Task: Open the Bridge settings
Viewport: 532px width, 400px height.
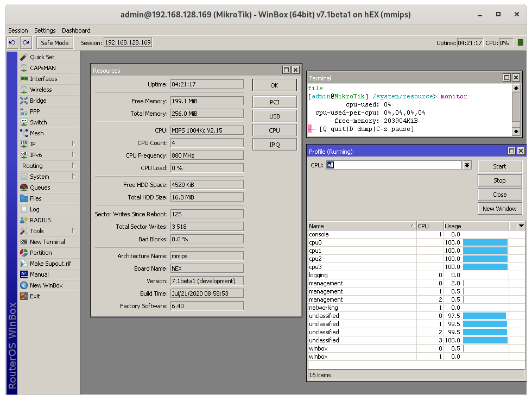Action: (x=49, y=101)
